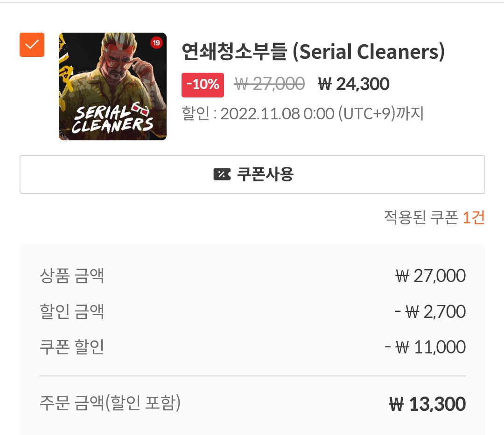
Task: Open the Serial Cleaners game thumbnail
Action: click(112, 87)
